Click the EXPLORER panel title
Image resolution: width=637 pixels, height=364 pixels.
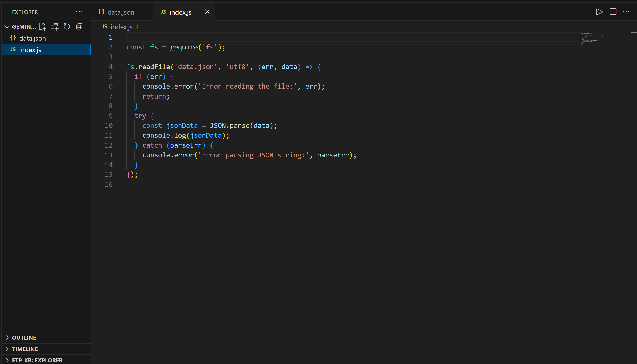point(25,12)
